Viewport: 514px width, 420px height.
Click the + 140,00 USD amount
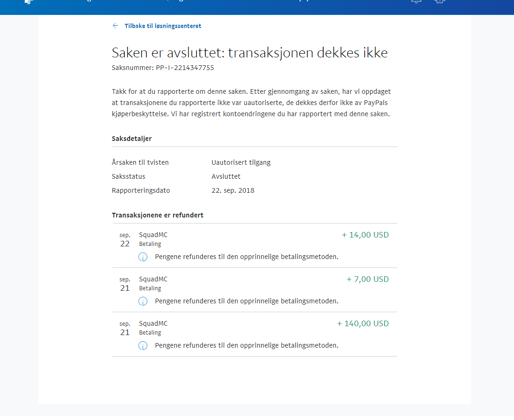pos(363,323)
